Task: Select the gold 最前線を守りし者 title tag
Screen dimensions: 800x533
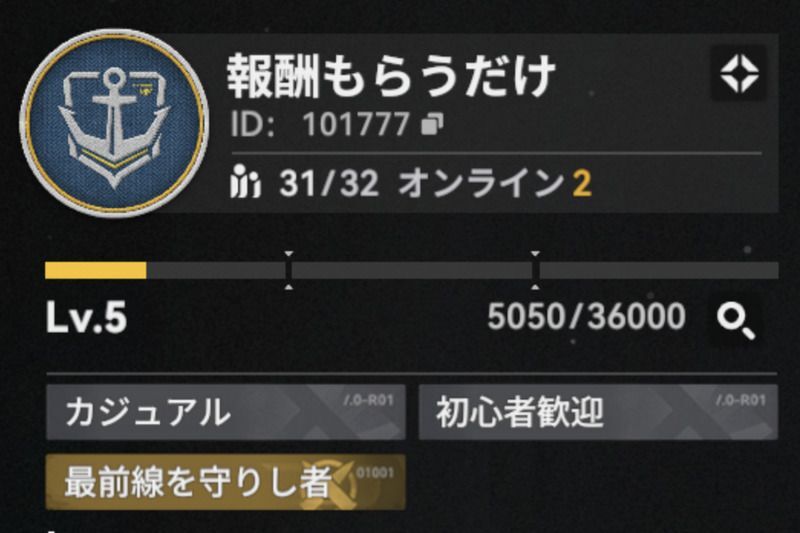Action: tap(226, 483)
